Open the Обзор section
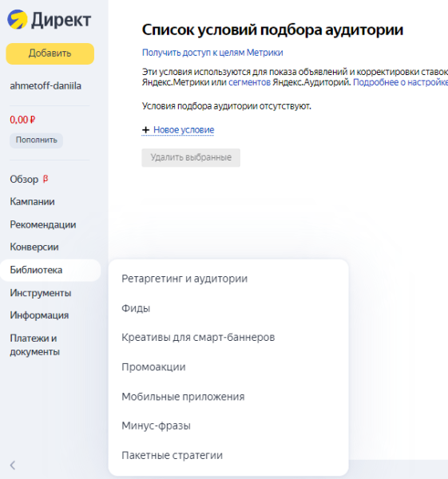The image size is (448, 479). 24,179
